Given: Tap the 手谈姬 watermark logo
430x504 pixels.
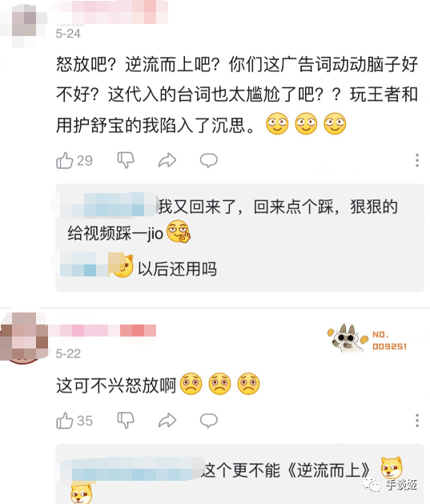Looking at the screenshot, I should coord(390,485).
